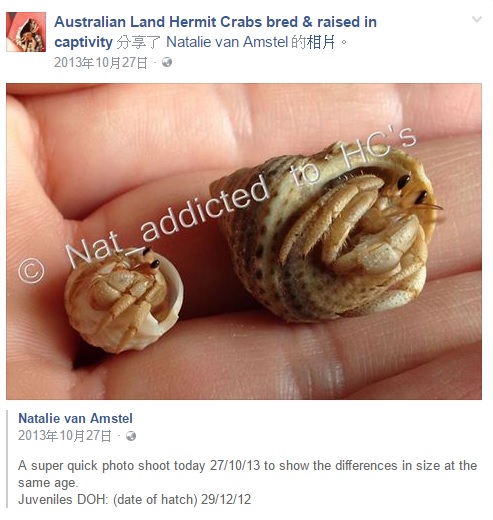493x520 pixels.
Task: Click the small hermit crab in the photo
Action: tap(124, 300)
